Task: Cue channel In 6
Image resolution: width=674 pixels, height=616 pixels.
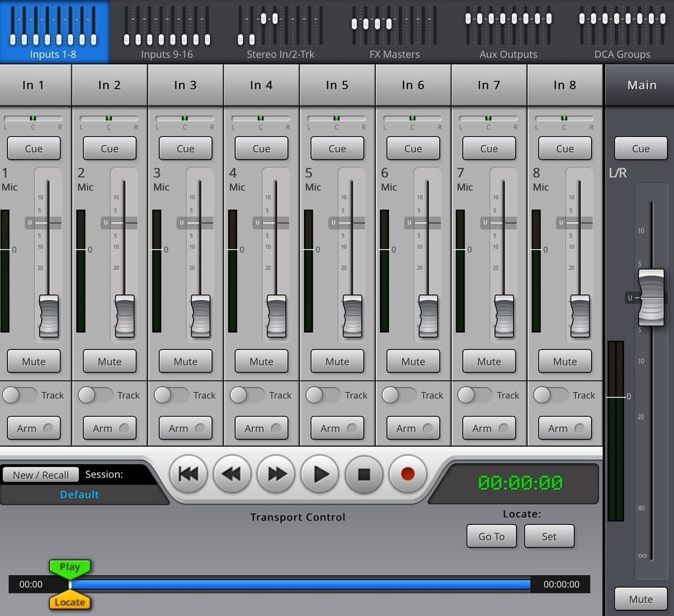Action: coord(413,148)
